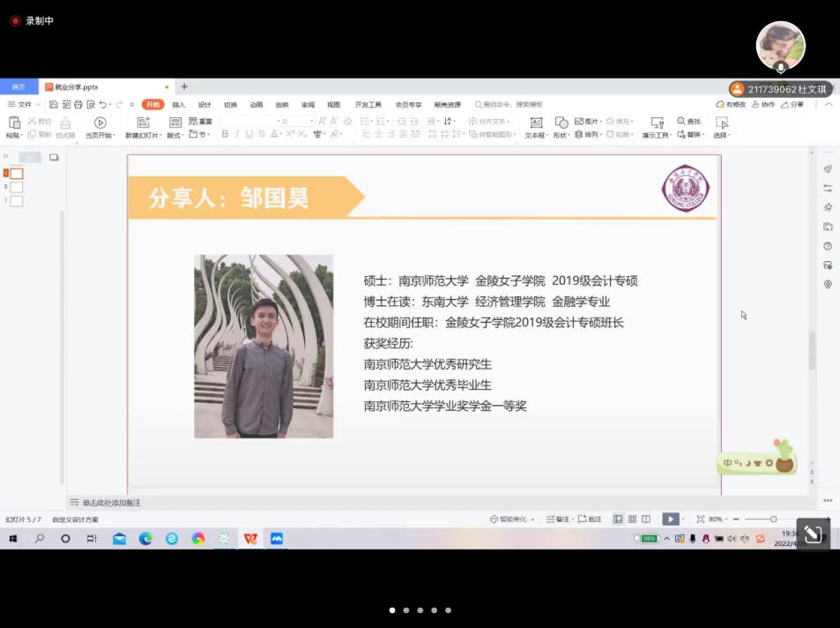Image resolution: width=840 pixels, height=628 pixels.
Task: Click the undo arrow in quick toolbar
Action: 103,104
